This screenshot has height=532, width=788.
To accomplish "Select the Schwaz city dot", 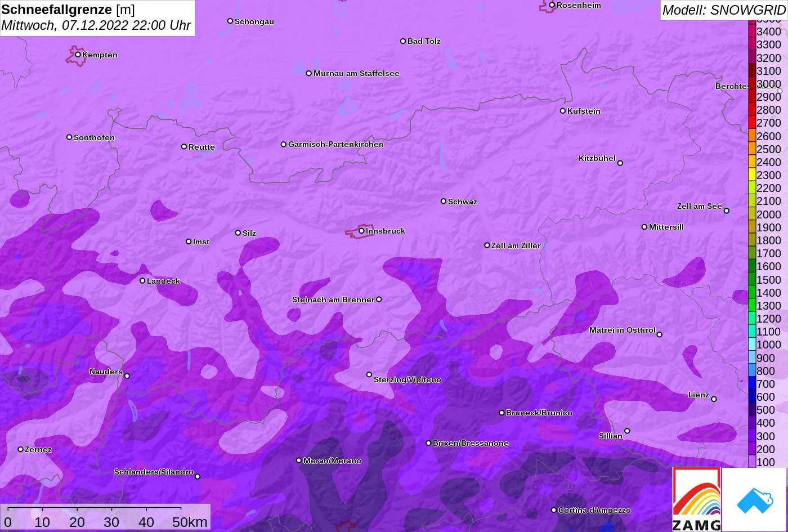I will (444, 201).
